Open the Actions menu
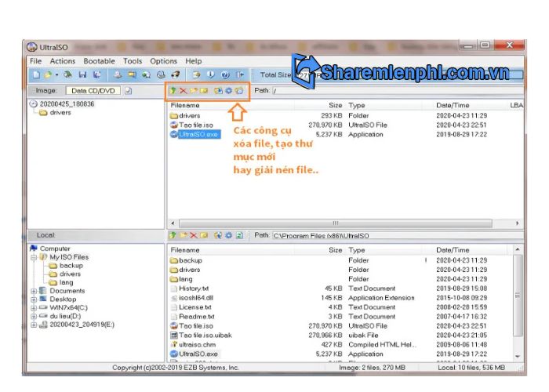549x392 pixels. 63,61
